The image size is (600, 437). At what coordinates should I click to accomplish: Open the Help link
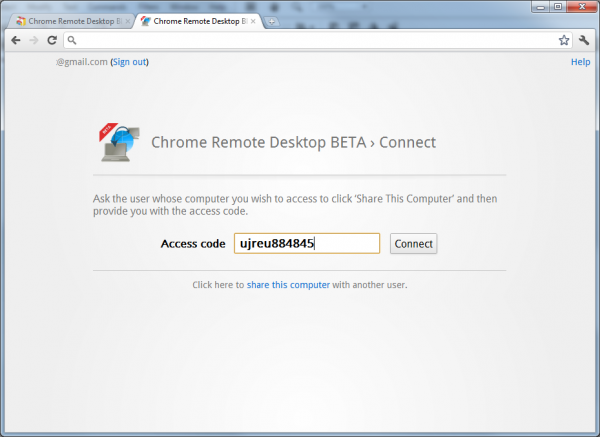click(580, 62)
